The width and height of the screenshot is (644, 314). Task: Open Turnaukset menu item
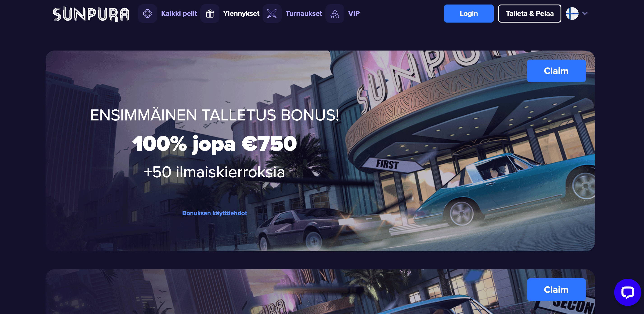304,14
